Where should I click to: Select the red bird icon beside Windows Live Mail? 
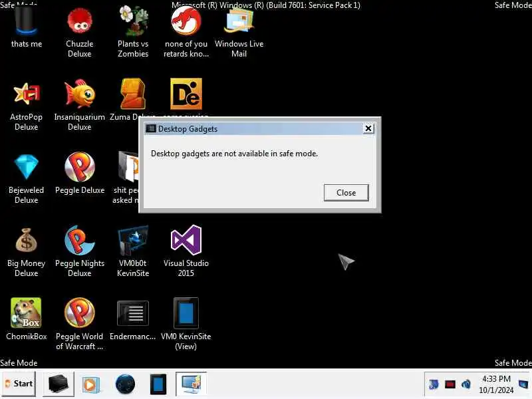(186, 22)
